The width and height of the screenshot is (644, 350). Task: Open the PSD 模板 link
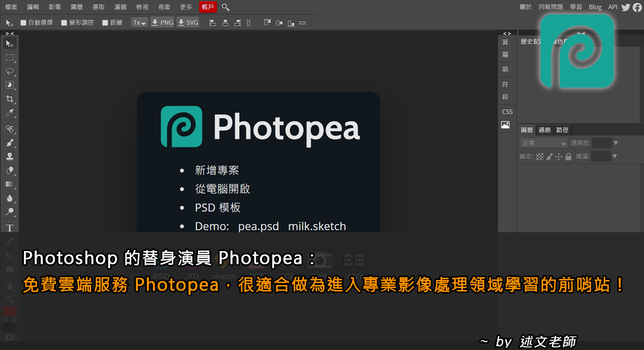pos(217,208)
